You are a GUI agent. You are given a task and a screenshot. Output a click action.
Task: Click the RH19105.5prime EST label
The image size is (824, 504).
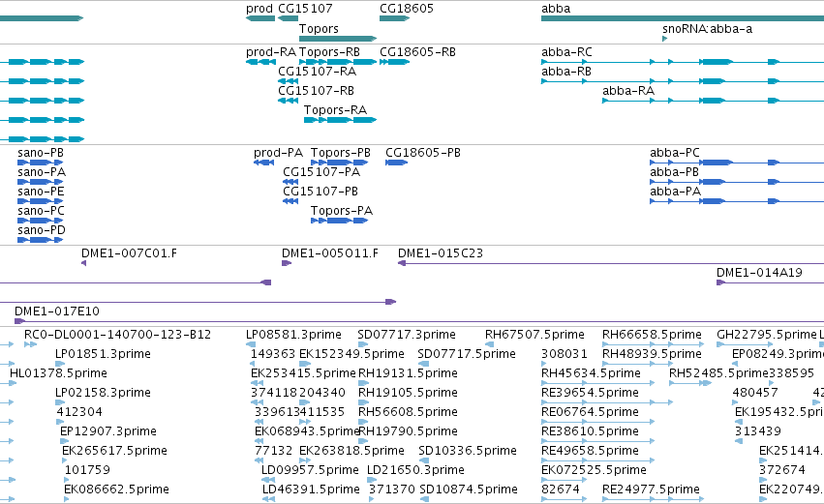(x=408, y=393)
